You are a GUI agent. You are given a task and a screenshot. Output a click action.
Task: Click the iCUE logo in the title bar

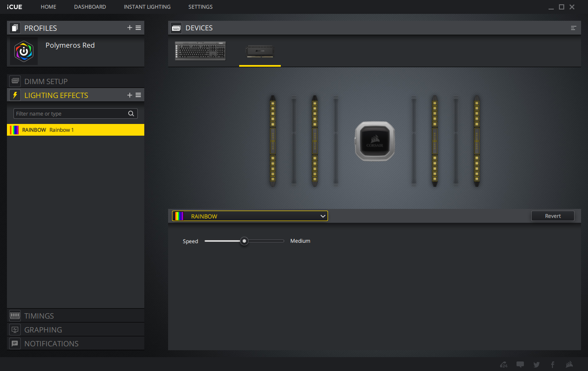click(x=14, y=7)
